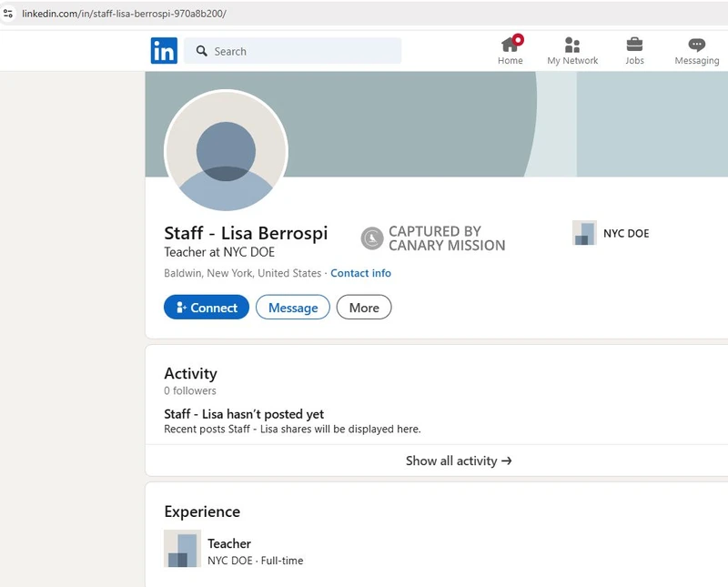The image size is (728, 587).
Task: Click the Canary Mission clock badge icon
Action: [371, 238]
